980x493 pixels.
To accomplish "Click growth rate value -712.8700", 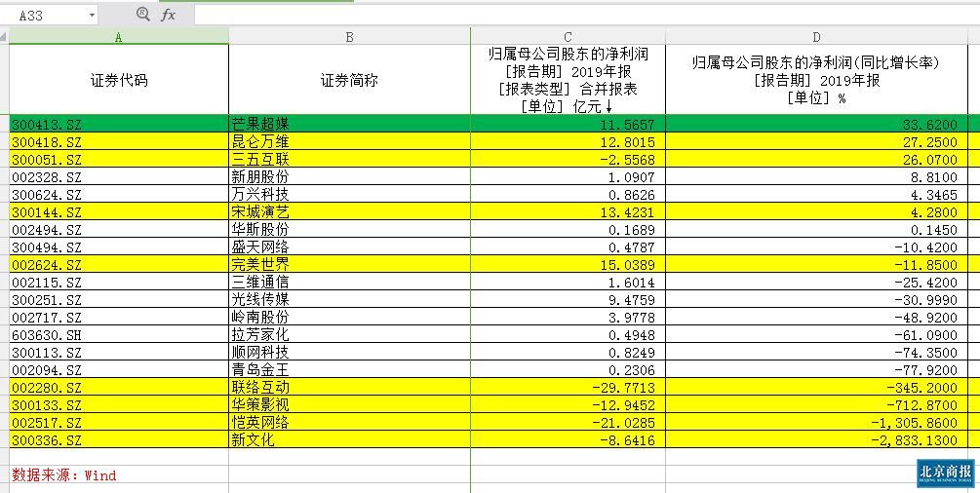I will click(x=816, y=403).
